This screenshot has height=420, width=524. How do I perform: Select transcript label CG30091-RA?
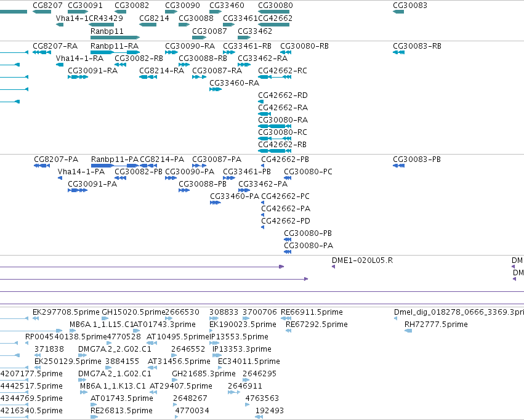tap(92, 71)
